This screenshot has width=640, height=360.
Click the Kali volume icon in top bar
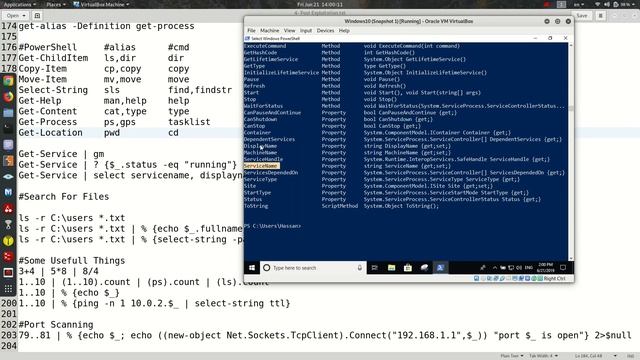coord(607,4)
